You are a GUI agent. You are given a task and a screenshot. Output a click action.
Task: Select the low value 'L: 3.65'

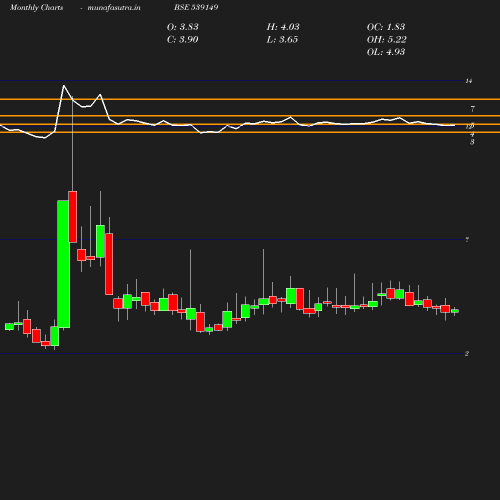pyautogui.click(x=282, y=40)
